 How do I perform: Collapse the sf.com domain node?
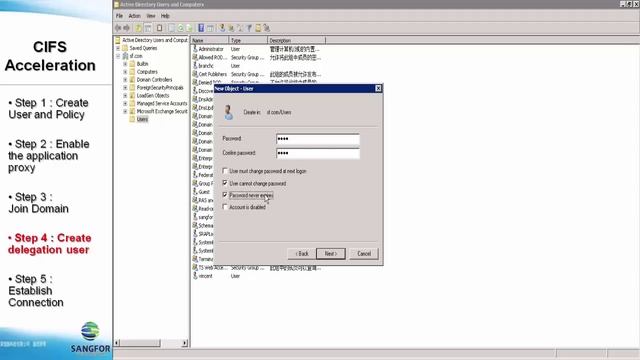click(x=118, y=56)
